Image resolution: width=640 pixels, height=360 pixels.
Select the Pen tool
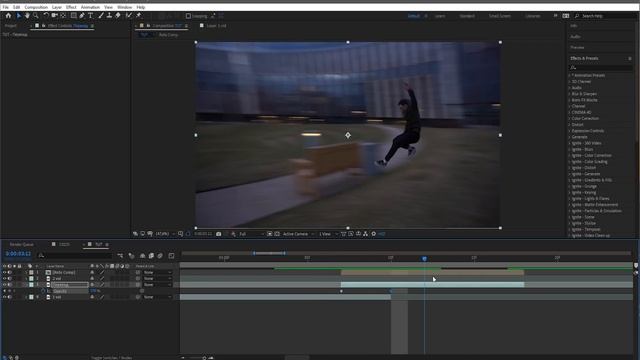82,16
